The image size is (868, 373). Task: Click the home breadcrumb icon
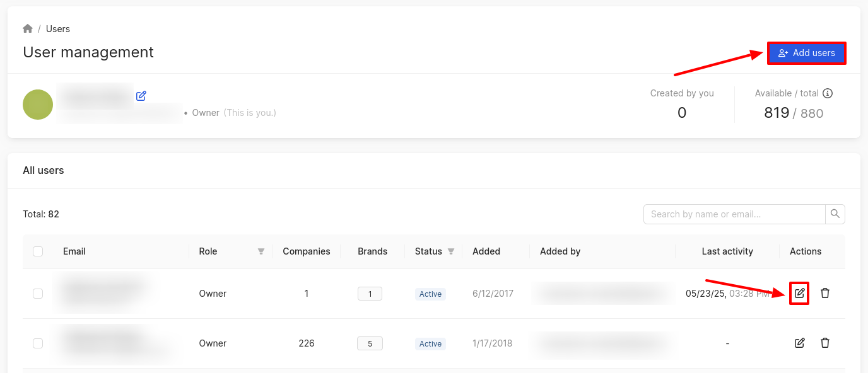[28, 29]
